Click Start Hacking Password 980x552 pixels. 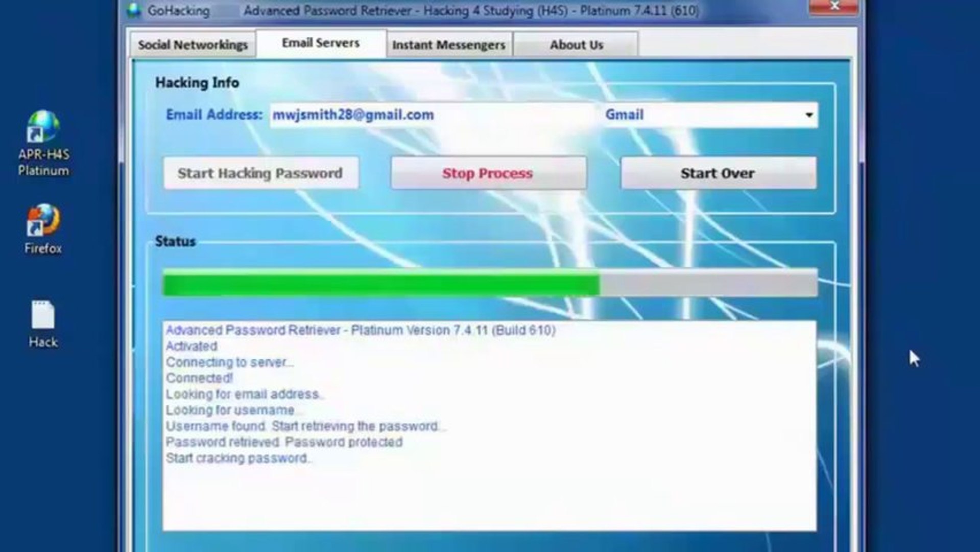[260, 173]
